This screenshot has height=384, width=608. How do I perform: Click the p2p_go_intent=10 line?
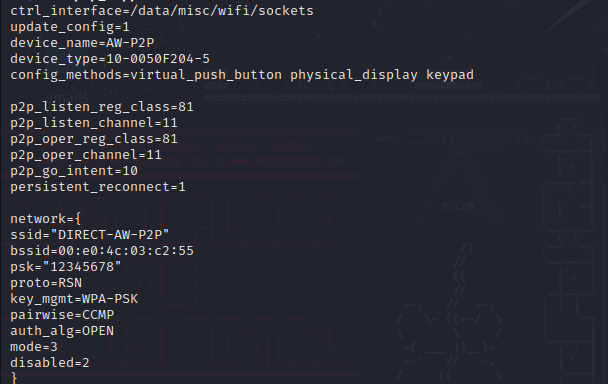(x=74, y=171)
